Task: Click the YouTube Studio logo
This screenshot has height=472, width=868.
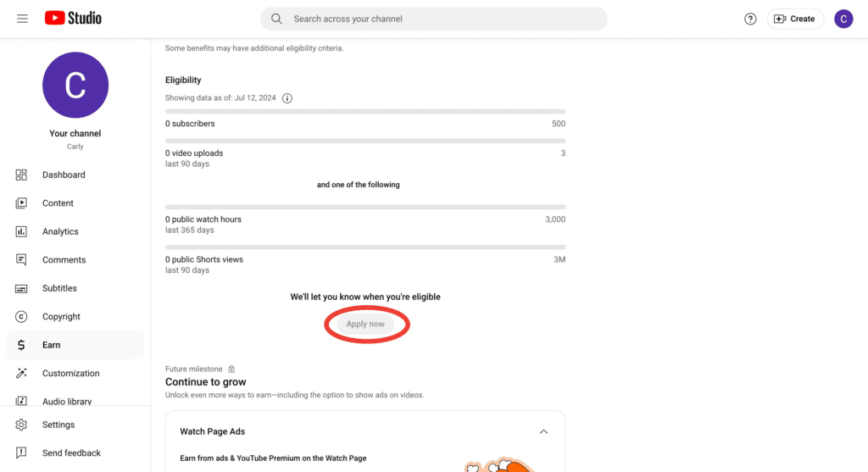Action: click(73, 19)
